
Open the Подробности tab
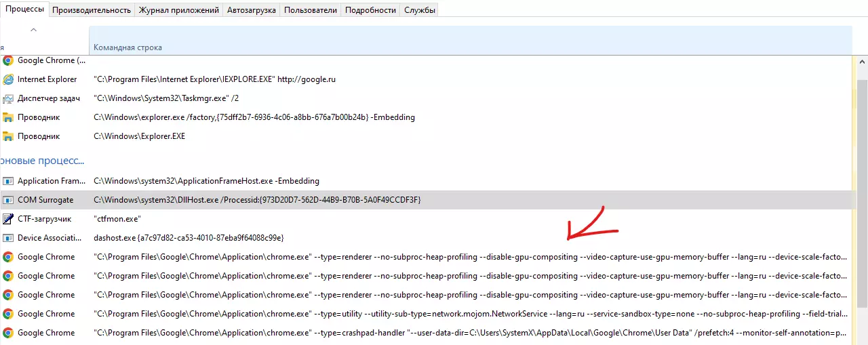pyautogui.click(x=370, y=10)
